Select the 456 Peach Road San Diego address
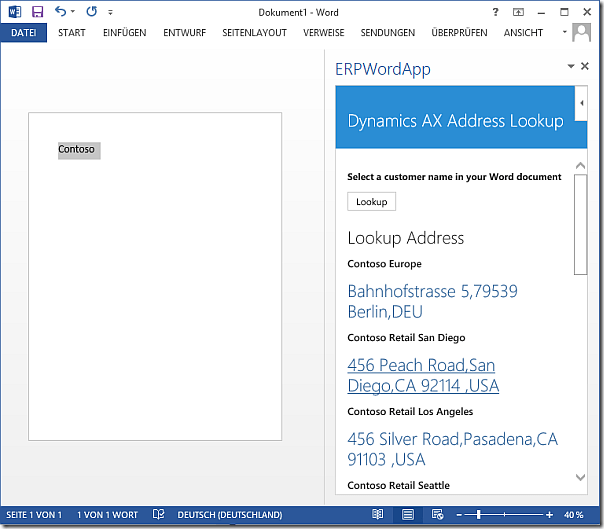 pos(423,375)
